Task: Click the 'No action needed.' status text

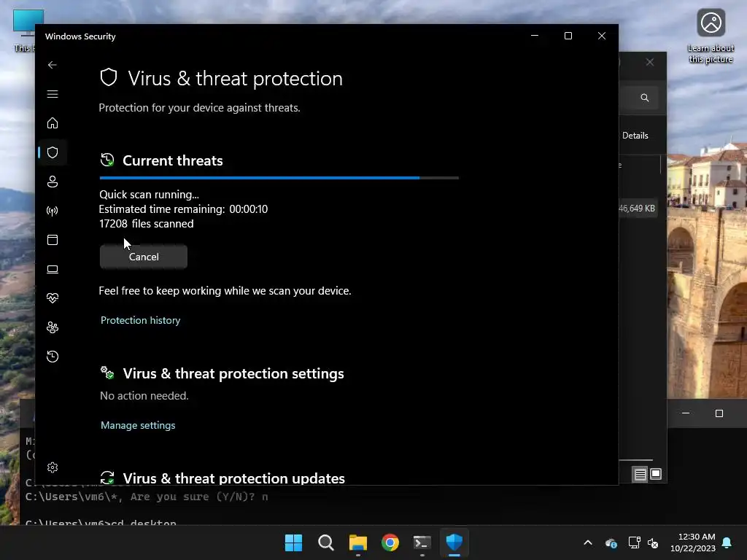Action: (144, 396)
